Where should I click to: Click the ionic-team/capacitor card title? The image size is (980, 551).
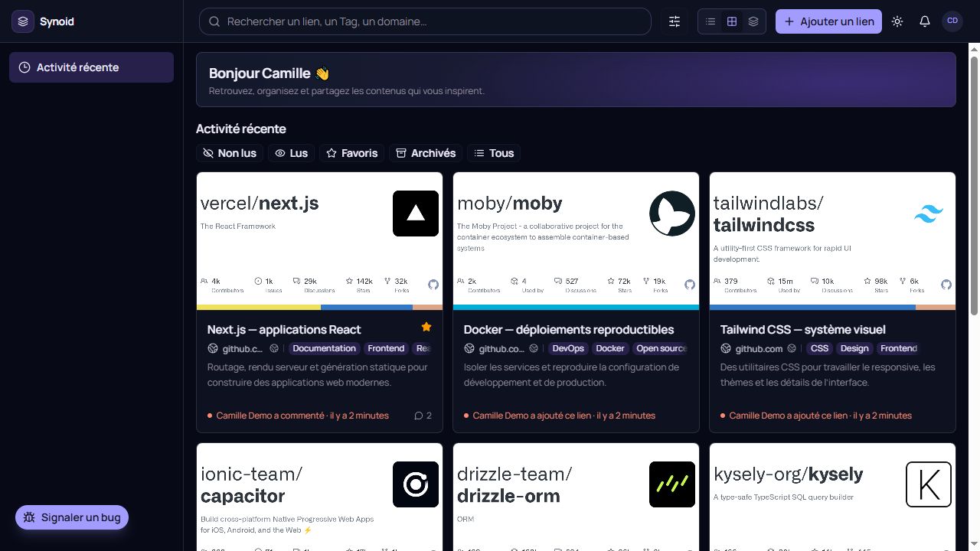[251, 484]
